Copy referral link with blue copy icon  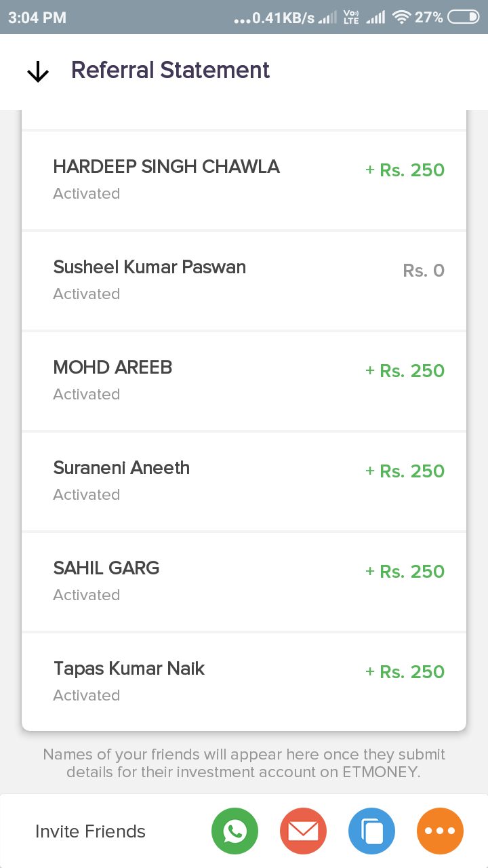click(371, 831)
